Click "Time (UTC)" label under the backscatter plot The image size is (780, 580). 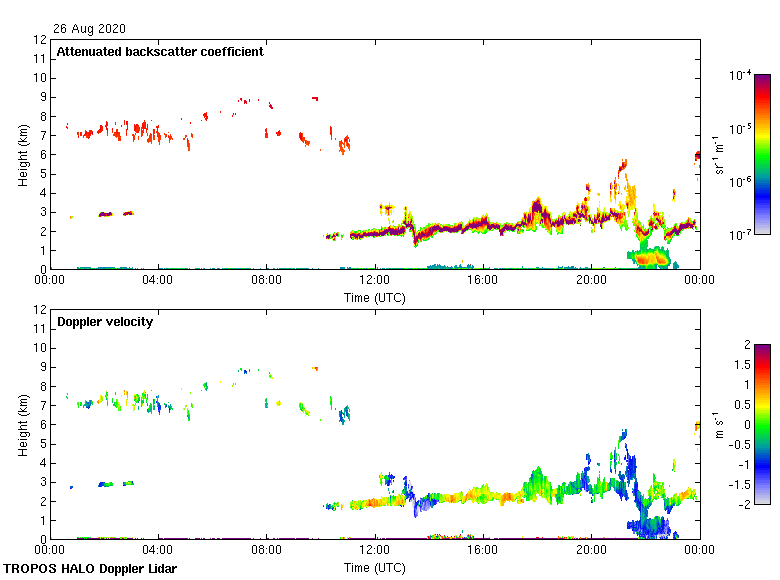tap(375, 297)
